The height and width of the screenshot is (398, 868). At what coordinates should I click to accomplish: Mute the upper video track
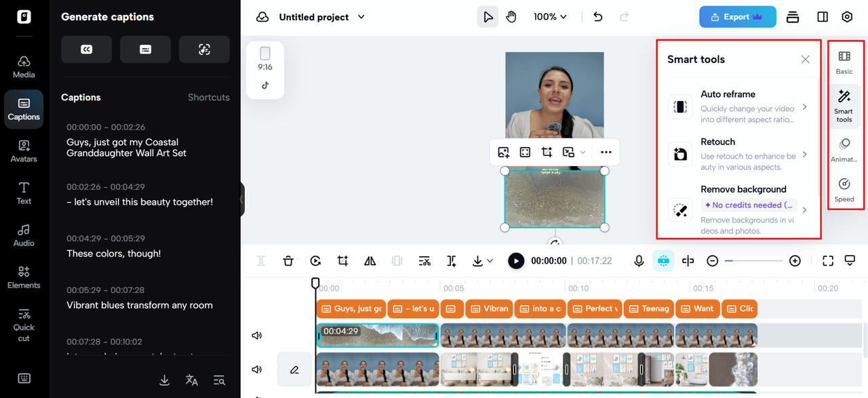coord(257,336)
